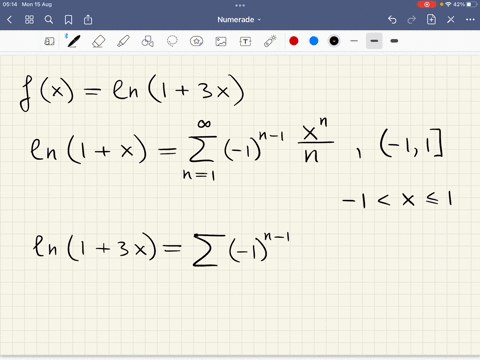
Task: Open the more options ellipsis menu
Action: [x=470, y=20]
